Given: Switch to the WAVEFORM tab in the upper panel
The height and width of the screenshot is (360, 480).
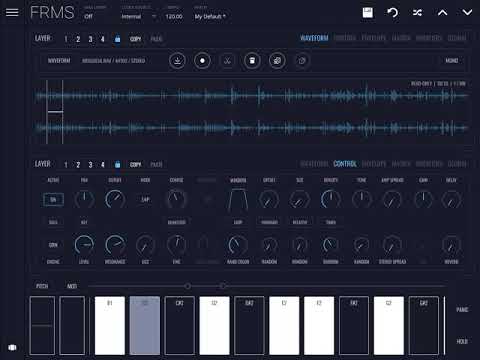Looking at the screenshot, I should click(314, 38).
